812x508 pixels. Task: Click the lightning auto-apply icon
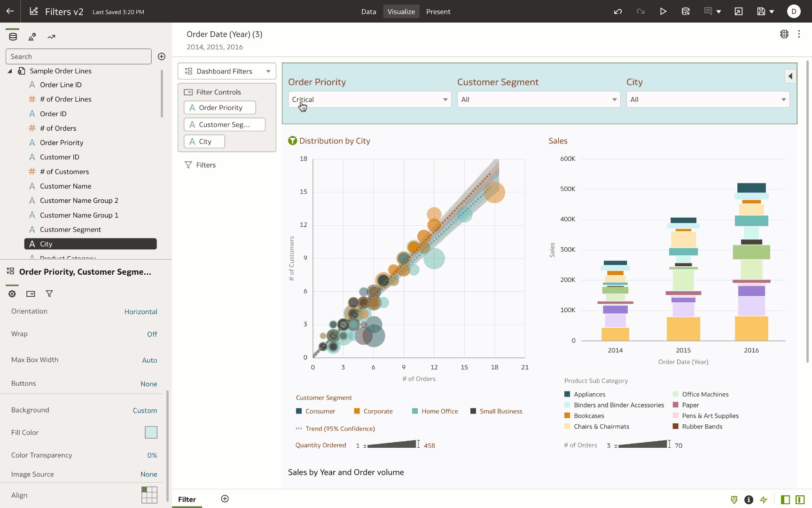point(764,500)
